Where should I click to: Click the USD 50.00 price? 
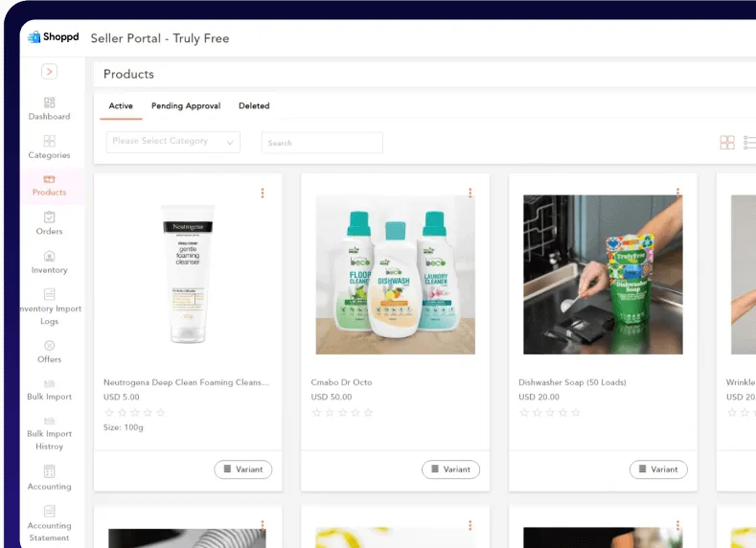coord(332,397)
